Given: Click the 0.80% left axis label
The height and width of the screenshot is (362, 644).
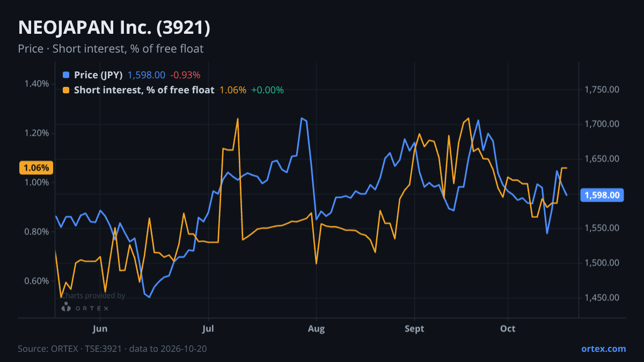Looking at the screenshot, I should coord(36,232).
